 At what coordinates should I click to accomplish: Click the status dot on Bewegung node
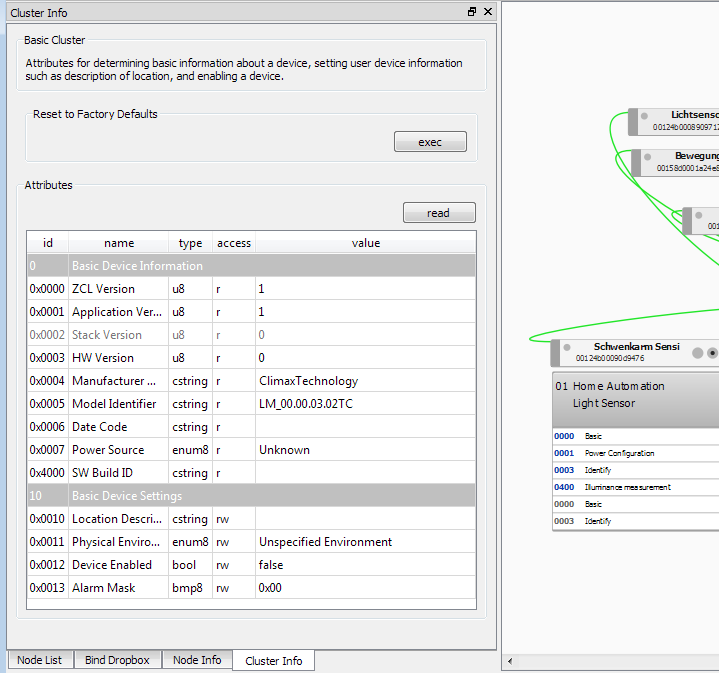point(647,157)
